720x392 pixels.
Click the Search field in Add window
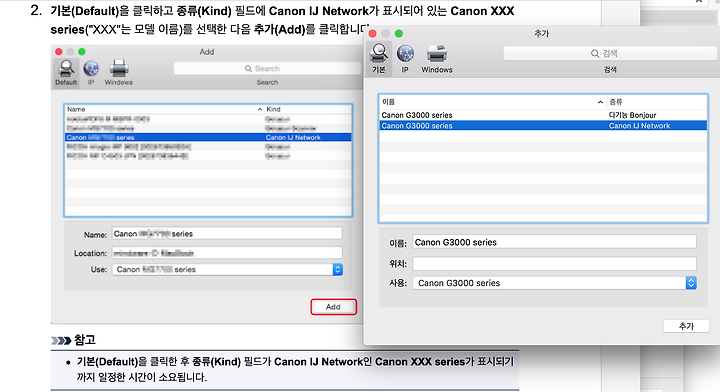pyautogui.click(x=267, y=68)
